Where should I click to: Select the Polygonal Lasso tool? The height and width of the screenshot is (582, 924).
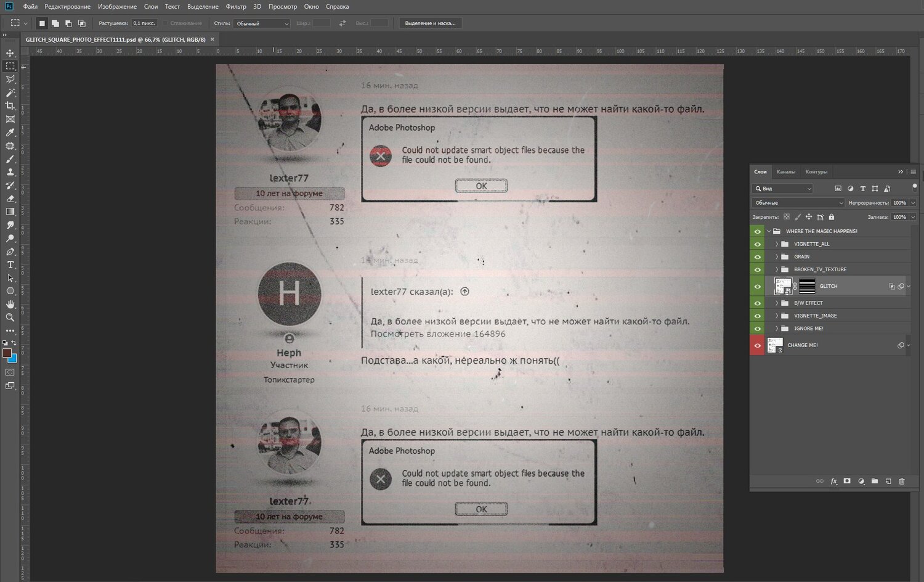point(10,80)
